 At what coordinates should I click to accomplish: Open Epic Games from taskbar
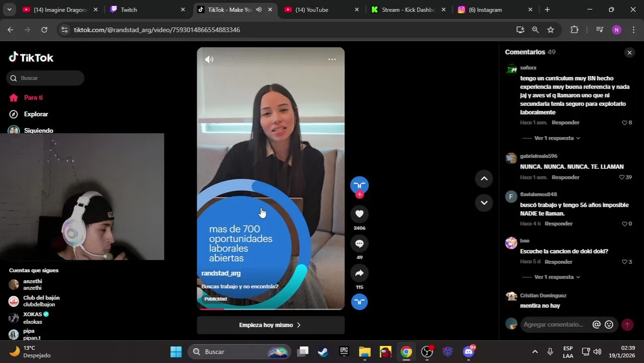(344, 352)
